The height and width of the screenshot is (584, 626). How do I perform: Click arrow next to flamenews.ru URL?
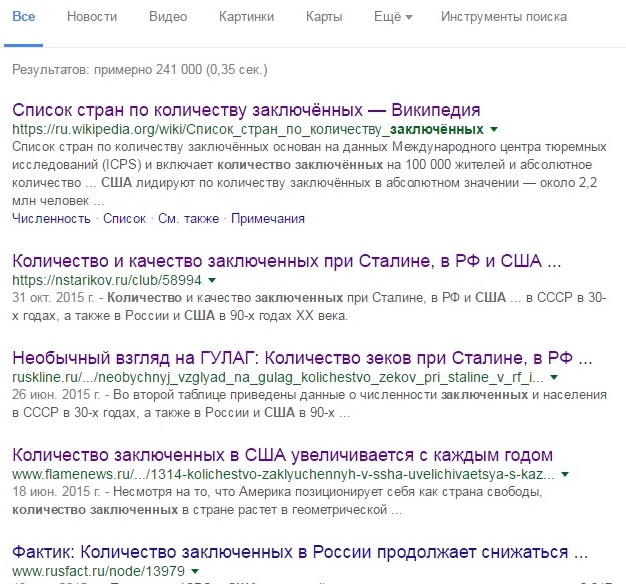(x=565, y=472)
